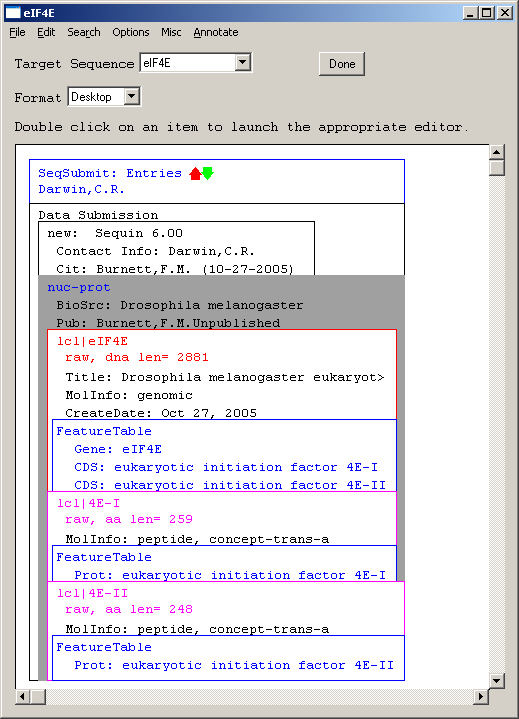Select the nuc-prot item
Viewport: 519px width, 719px height.
click(x=79, y=288)
